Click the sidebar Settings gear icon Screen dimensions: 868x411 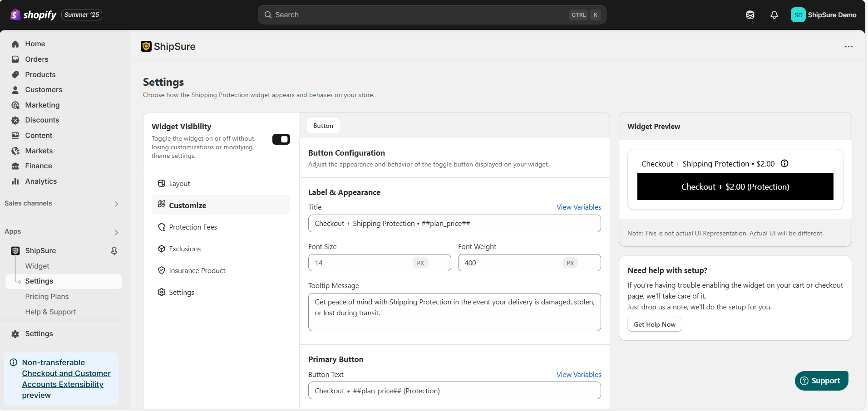point(15,334)
